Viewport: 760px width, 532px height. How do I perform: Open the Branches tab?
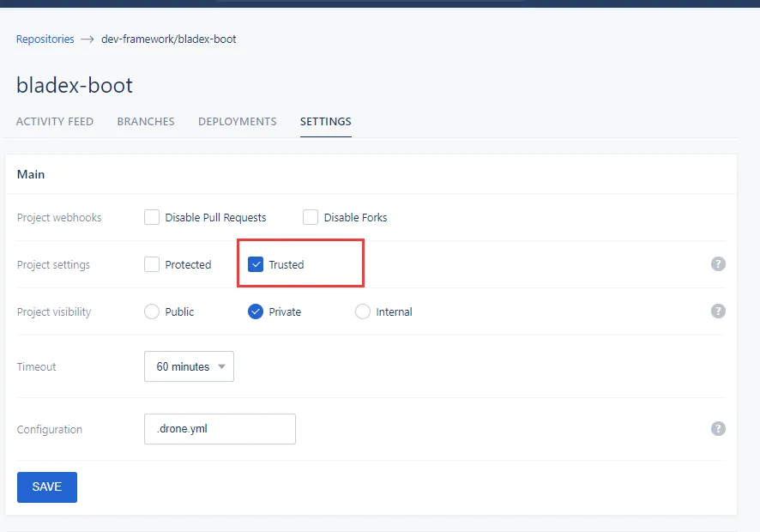[146, 122]
